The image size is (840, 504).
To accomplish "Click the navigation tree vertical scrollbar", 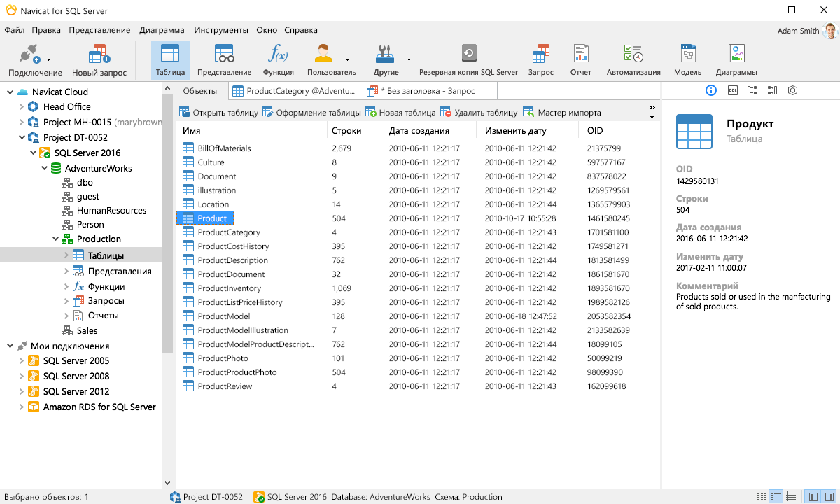I will pos(167,224).
